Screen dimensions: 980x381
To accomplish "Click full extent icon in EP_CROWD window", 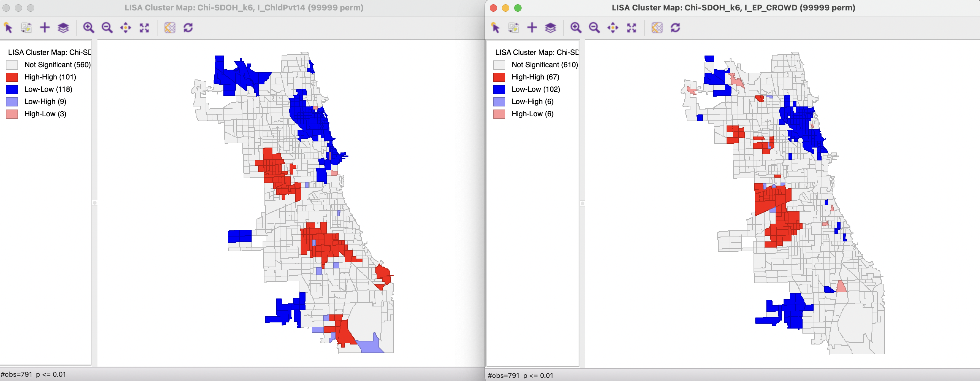I will coord(632,28).
